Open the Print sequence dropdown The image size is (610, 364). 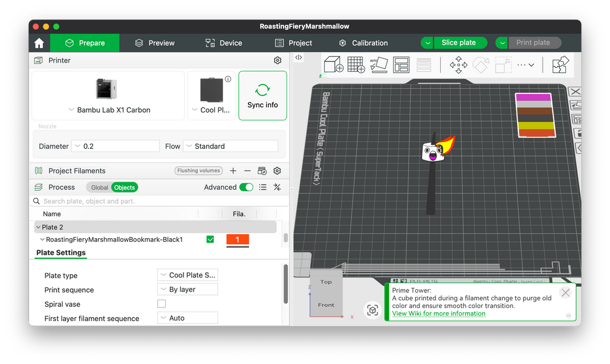click(x=188, y=290)
